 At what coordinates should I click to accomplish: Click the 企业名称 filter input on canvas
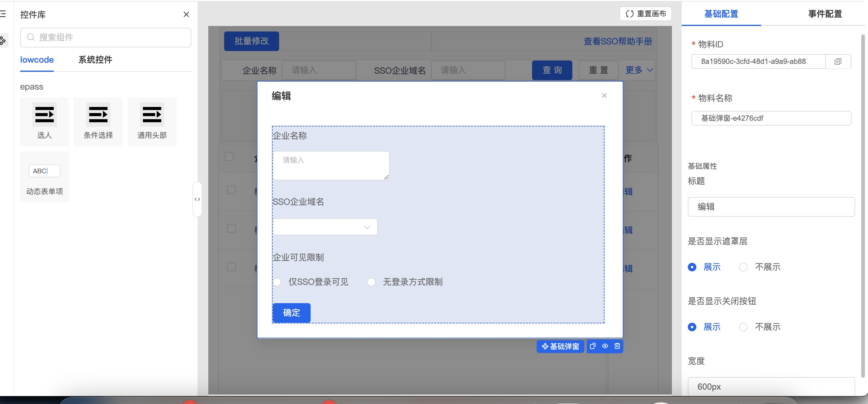[319, 70]
